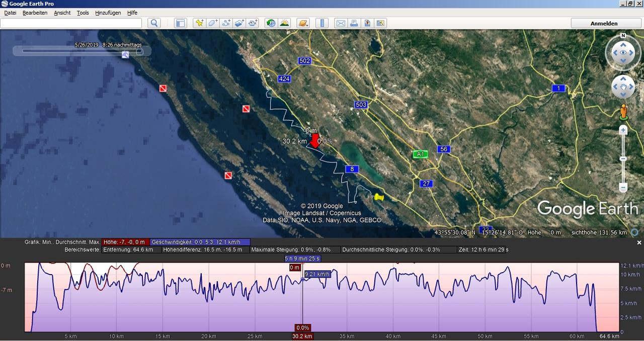Click the yellow pushpin placemark on map
Viewport: 644px width, 341px height.
pos(379,197)
